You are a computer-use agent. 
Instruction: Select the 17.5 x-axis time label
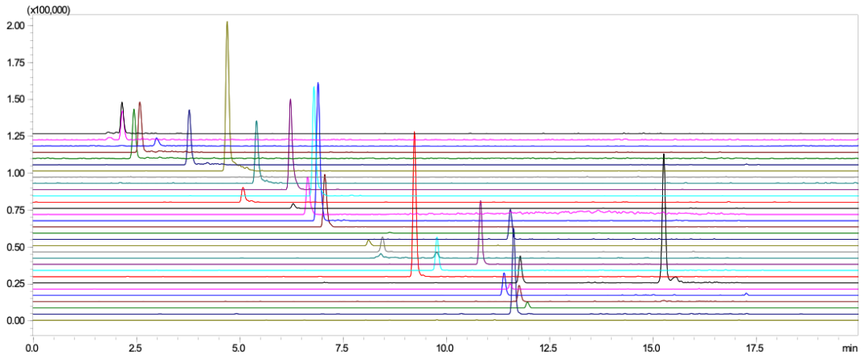point(755,348)
